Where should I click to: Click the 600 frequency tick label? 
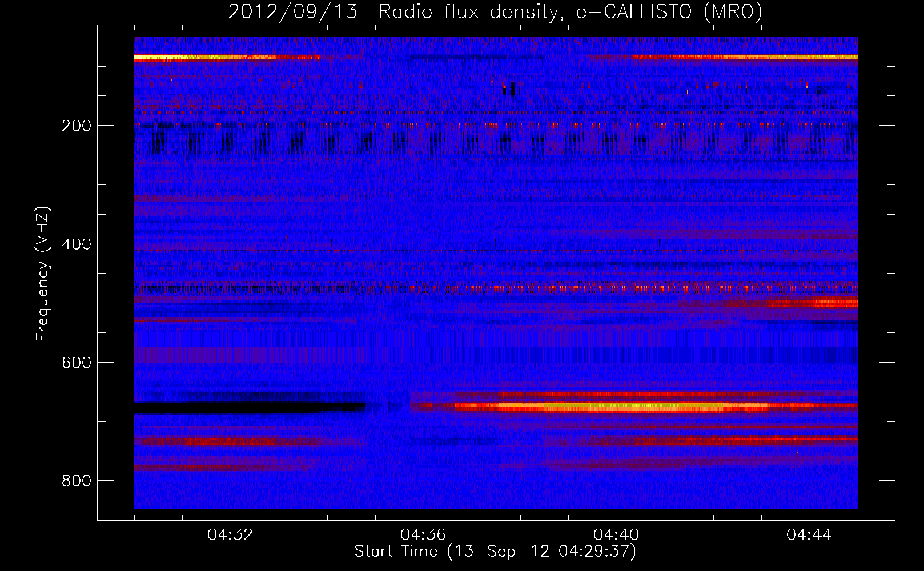pos(77,363)
